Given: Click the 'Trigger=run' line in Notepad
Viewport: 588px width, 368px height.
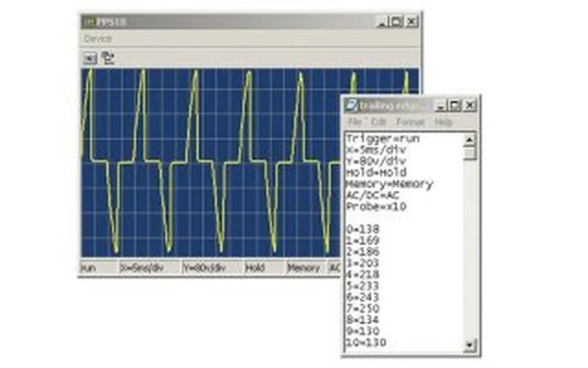Looking at the screenshot, I should (x=383, y=139).
